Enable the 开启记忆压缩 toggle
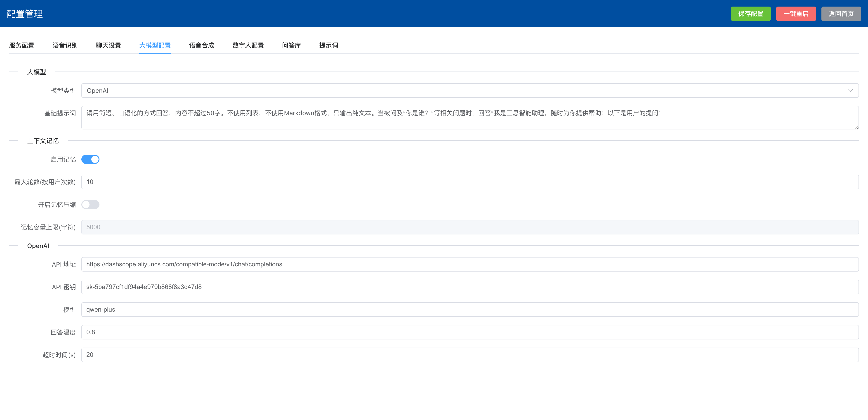Viewport: 868px width, 420px height. [90, 204]
